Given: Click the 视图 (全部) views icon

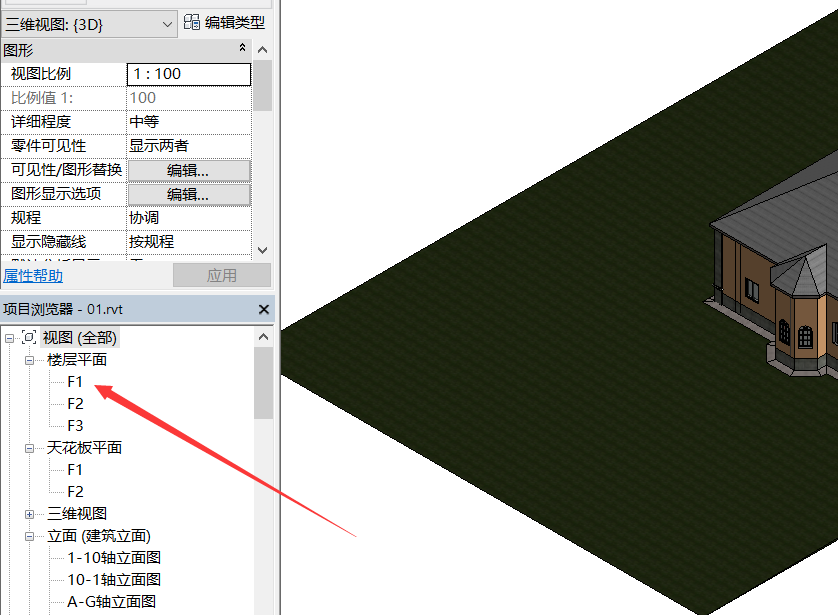Looking at the screenshot, I should 29,338.
